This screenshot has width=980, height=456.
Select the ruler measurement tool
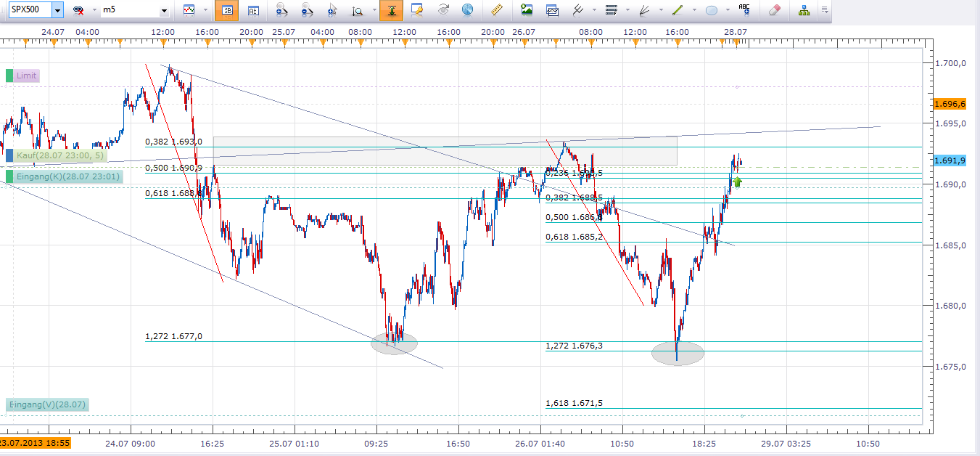(497, 11)
